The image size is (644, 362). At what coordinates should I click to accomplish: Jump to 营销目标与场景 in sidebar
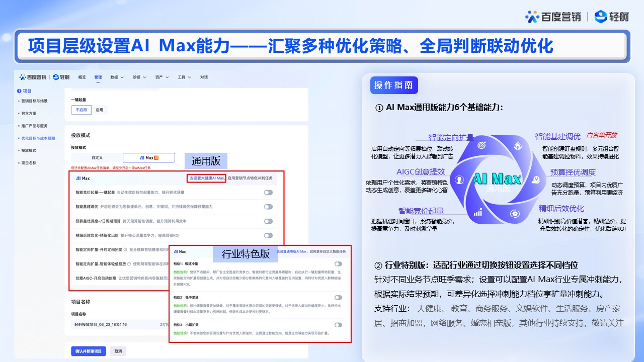click(x=34, y=101)
